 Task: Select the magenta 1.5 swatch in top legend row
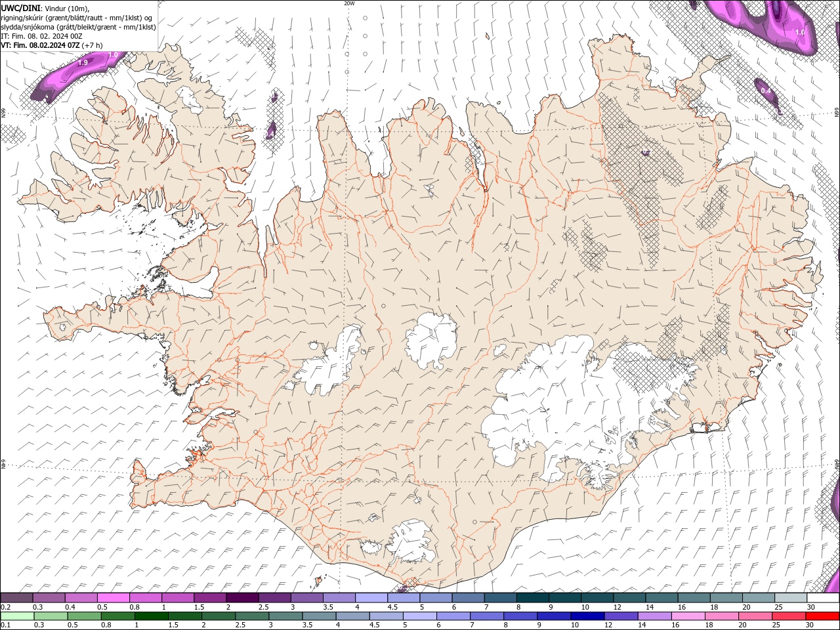[x=210, y=598]
